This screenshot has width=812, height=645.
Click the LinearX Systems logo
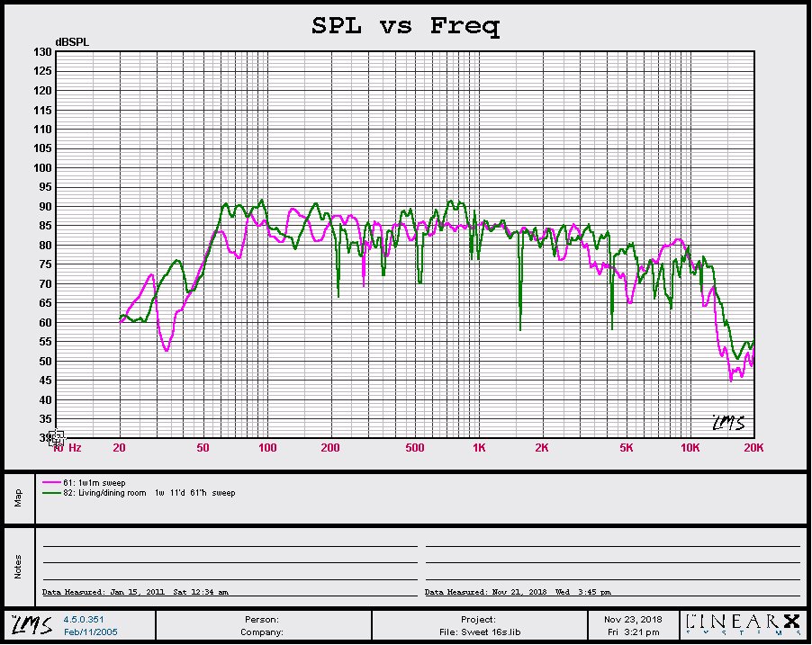742,624
